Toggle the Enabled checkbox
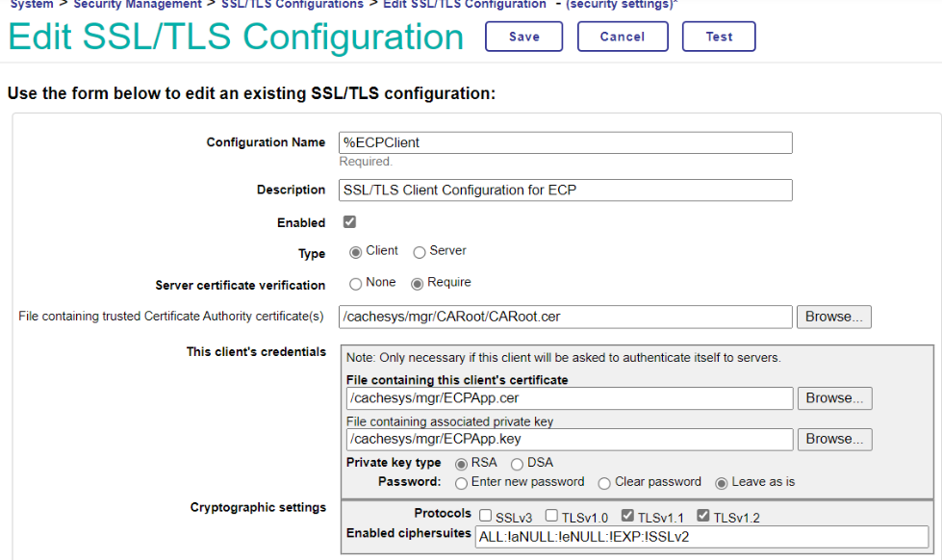 pos(350,222)
